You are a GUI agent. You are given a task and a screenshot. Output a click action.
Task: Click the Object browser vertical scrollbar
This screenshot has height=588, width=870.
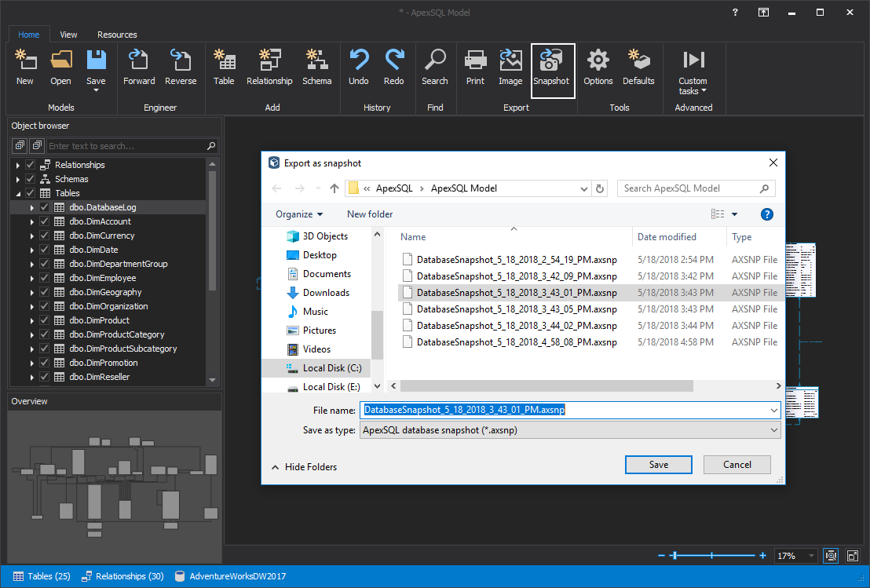coord(212,230)
